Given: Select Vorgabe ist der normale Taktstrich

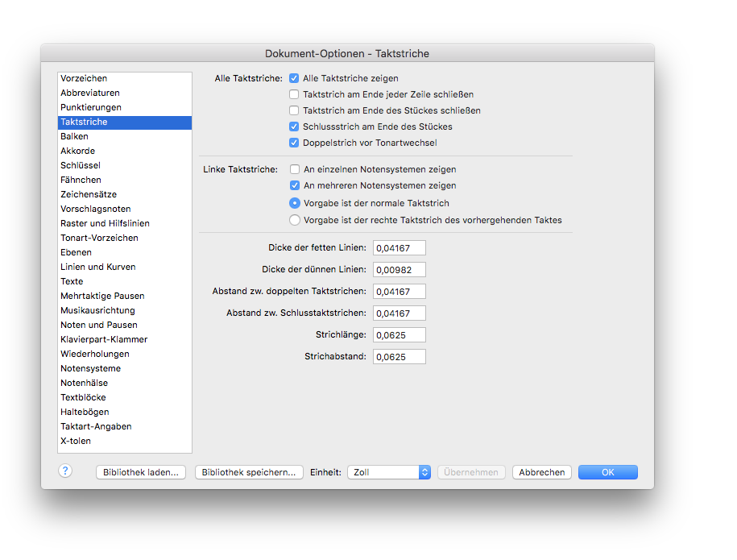Looking at the screenshot, I should (295, 203).
